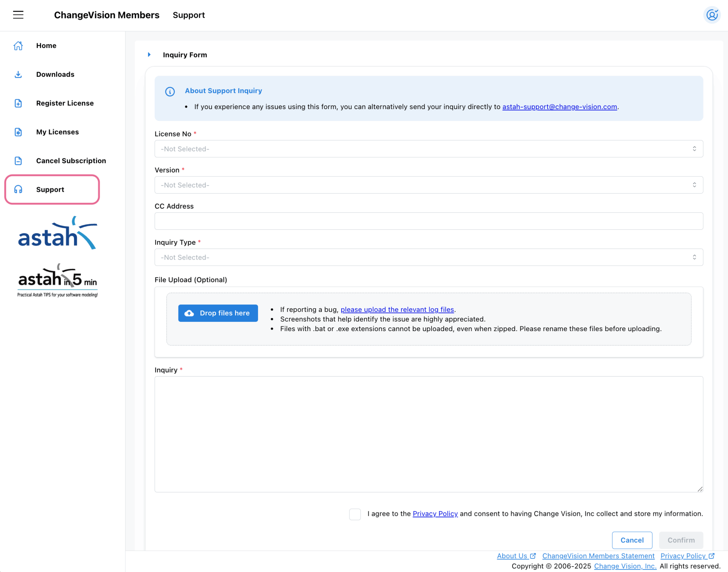Select My Licenses in the sidebar
Image resolution: width=728 pixels, height=572 pixels.
point(57,132)
